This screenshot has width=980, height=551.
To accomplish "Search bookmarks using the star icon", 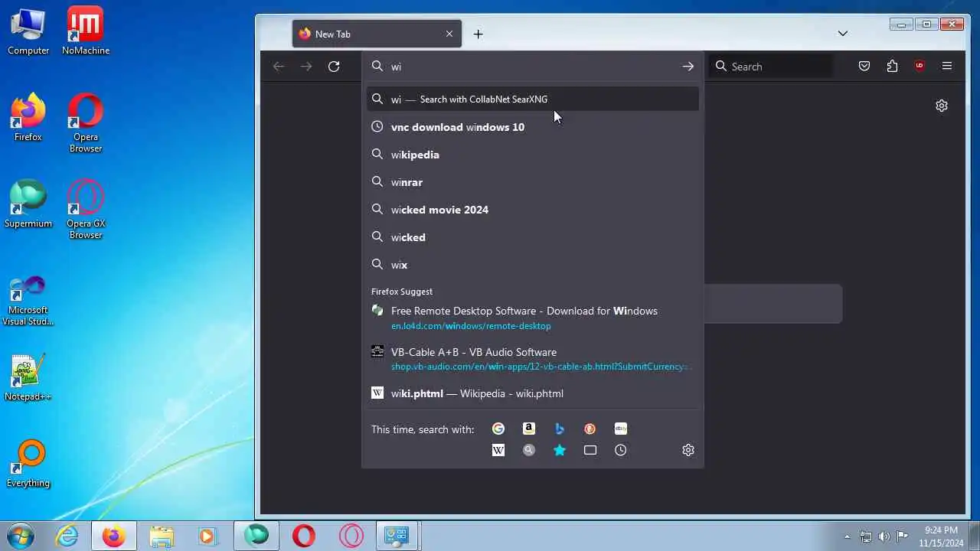I will tap(560, 450).
